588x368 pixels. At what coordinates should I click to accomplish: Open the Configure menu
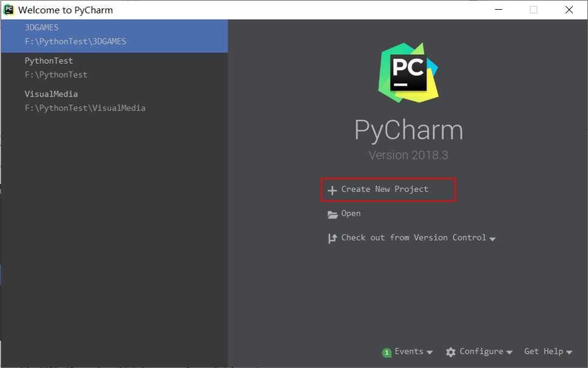481,351
